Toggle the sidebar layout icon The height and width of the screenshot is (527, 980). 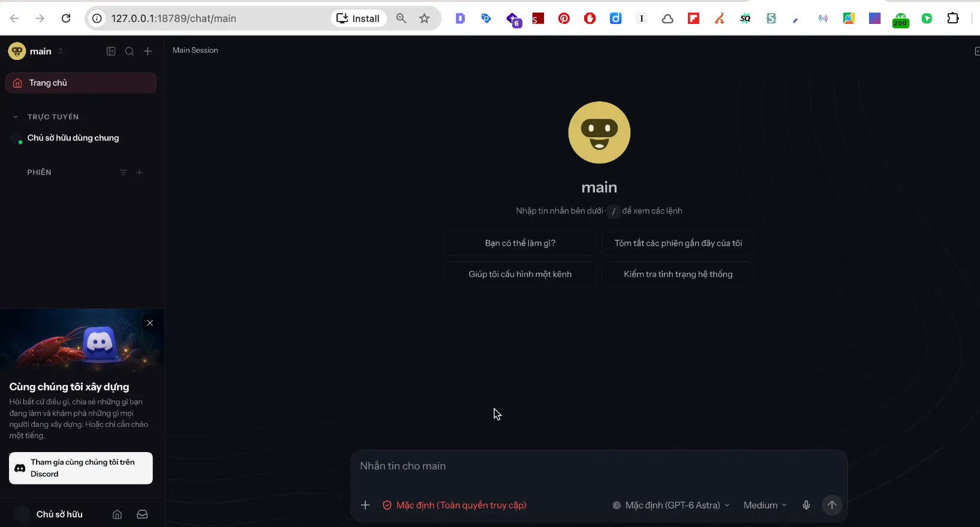[x=111, y=52]
